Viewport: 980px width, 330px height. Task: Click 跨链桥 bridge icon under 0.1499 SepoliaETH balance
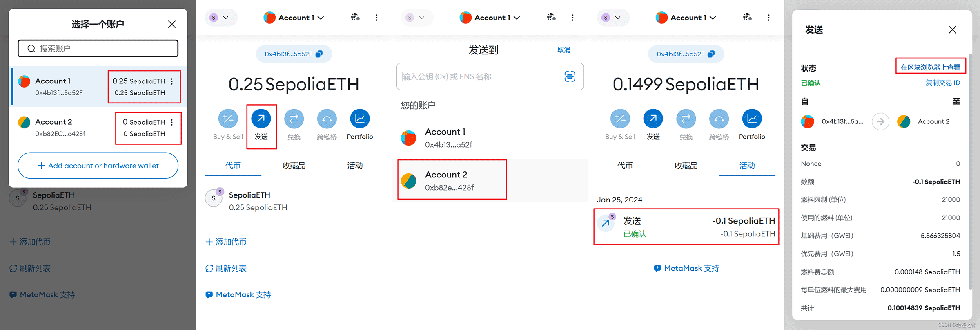point(719,119)
